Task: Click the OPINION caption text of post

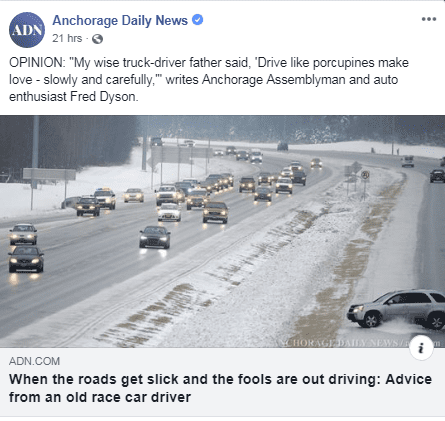Action: (x=209, y=79)
